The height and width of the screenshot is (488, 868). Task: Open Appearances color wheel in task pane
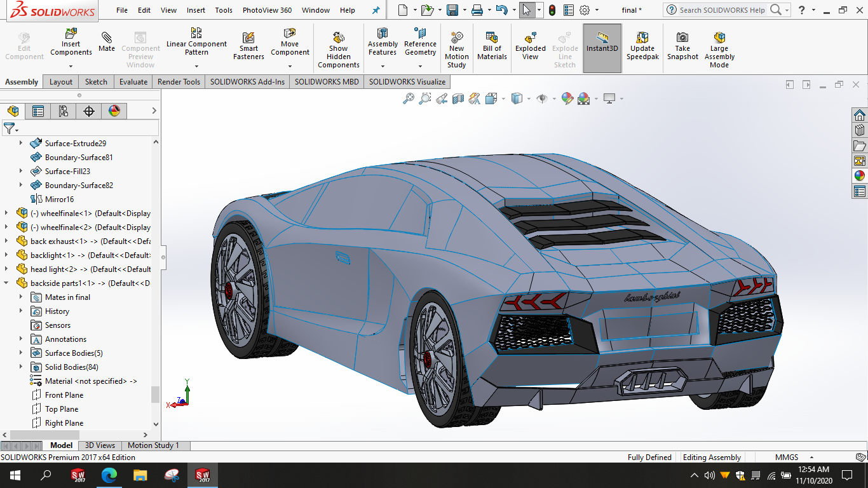pos(859,176)
